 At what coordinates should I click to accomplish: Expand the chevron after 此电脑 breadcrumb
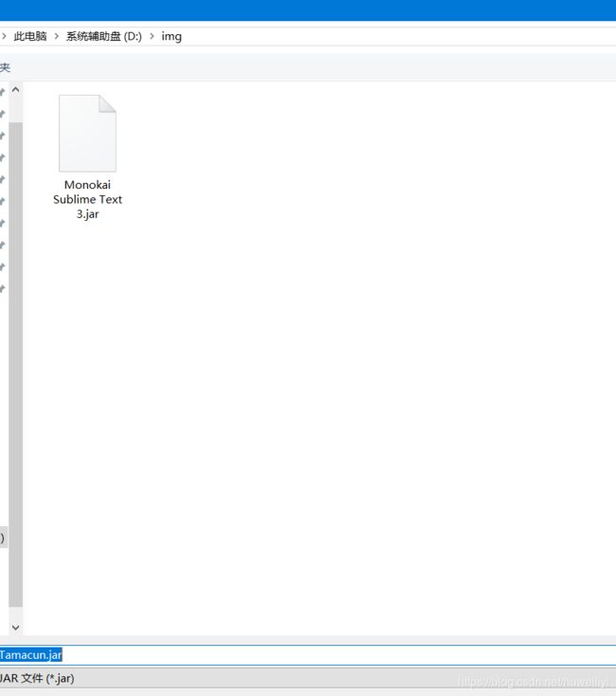coord(56,36)
